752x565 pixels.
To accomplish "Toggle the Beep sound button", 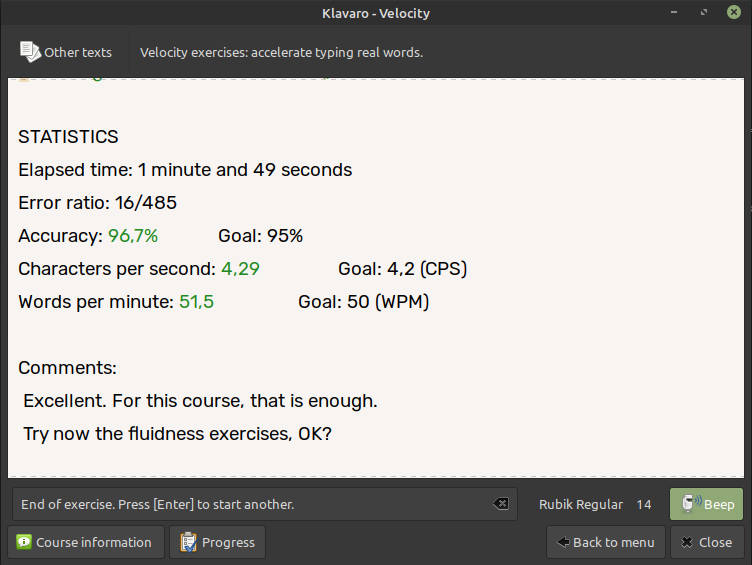I will coord(706,504).
